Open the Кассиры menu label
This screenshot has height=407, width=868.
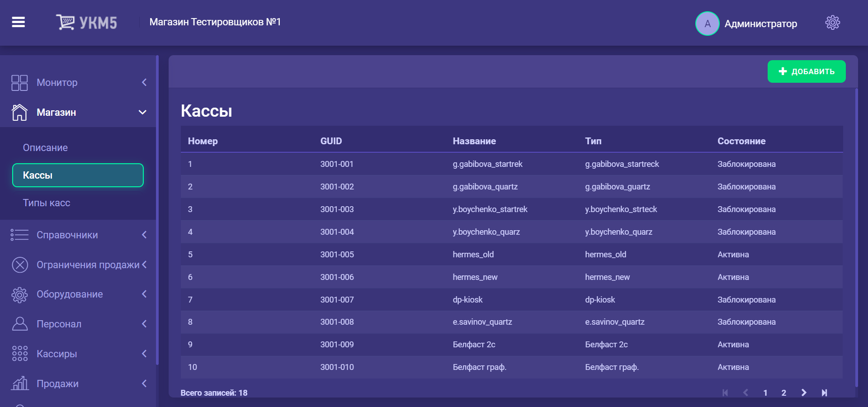(x=57, y=354)
